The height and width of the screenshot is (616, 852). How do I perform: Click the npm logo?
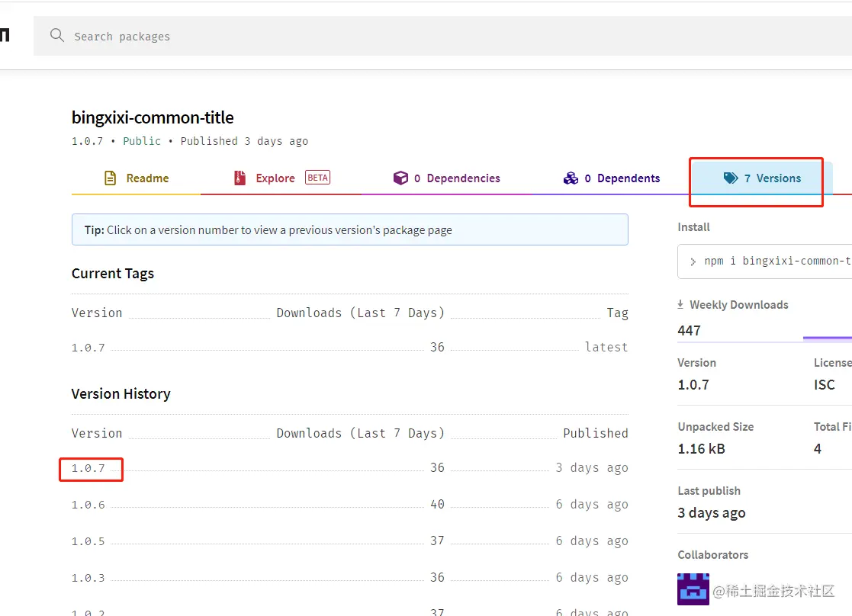(x=5, y=35)
